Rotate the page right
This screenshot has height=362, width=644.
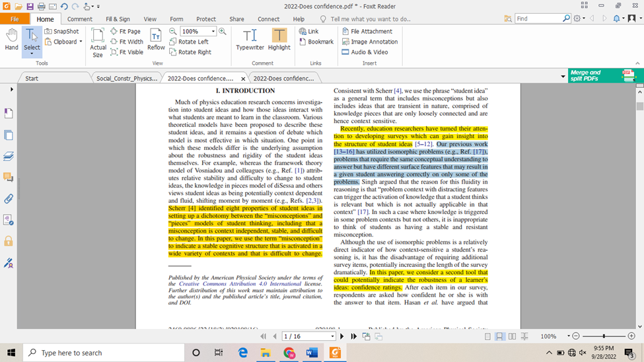click(190, 52)
